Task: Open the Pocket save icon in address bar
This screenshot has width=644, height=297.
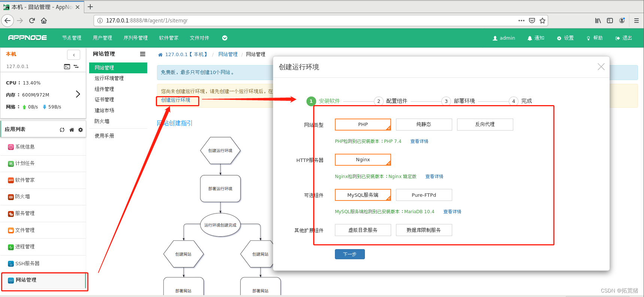Action: tap(532, 21)
